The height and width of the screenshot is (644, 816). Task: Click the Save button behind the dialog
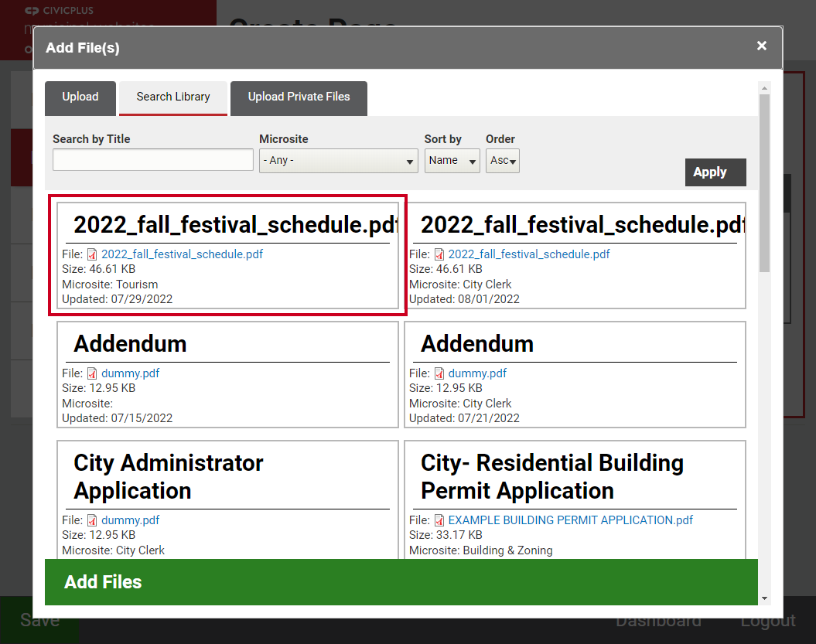[x=39, y=620]
